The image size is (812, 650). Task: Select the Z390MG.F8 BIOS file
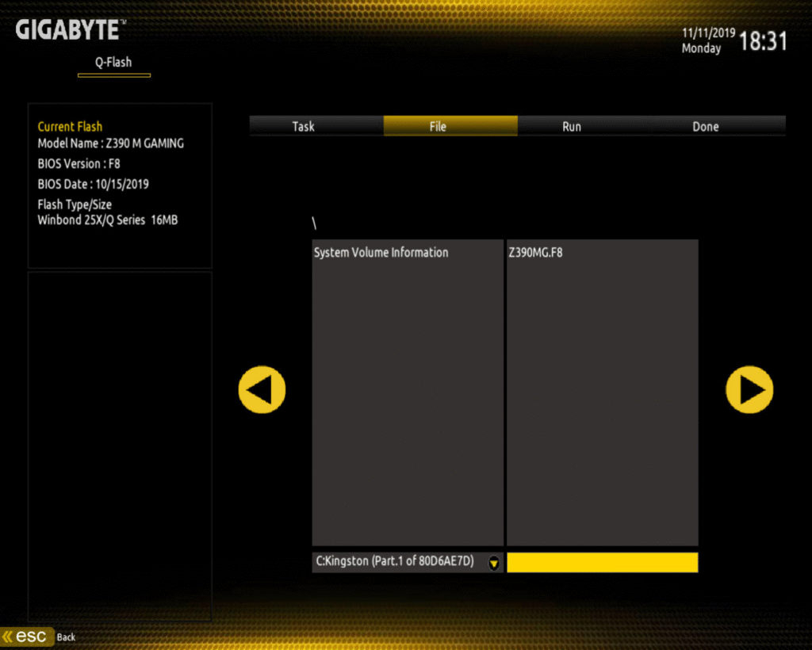tap(536, 252)
